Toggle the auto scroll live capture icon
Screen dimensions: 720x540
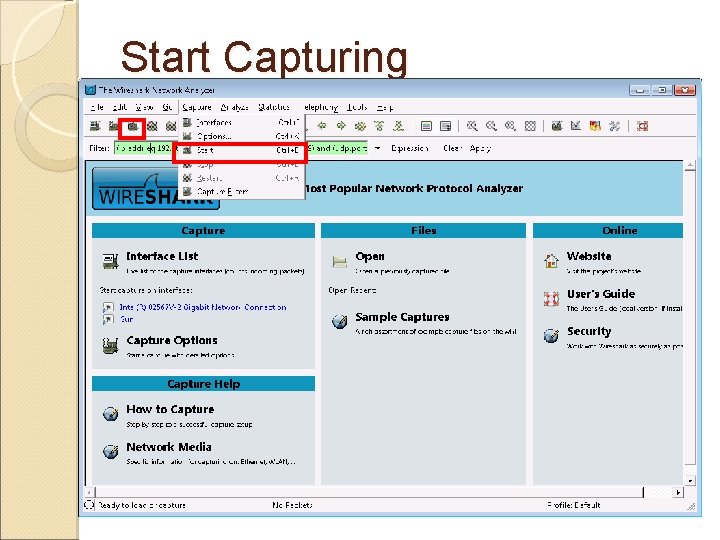coord(445,126)
